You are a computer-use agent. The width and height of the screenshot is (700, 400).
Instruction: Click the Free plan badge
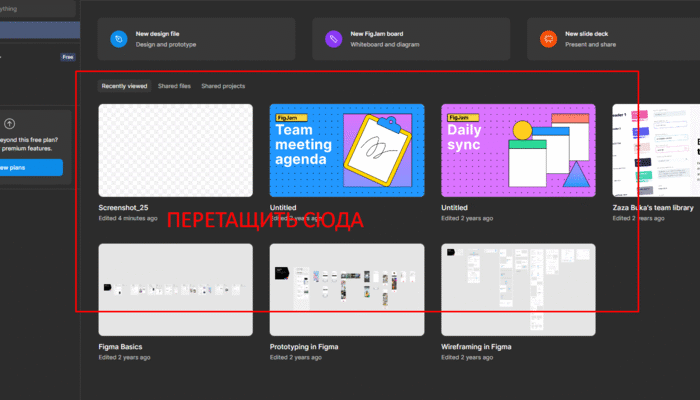click(x=68, y=58)
